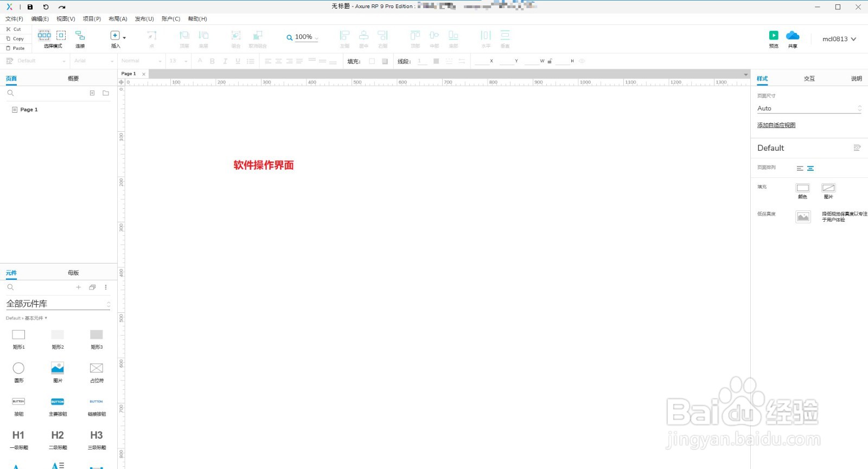Open the Default style dropdown in toolbar
Viewport: 868px width, 469px height.
click(x=41, y=61)
